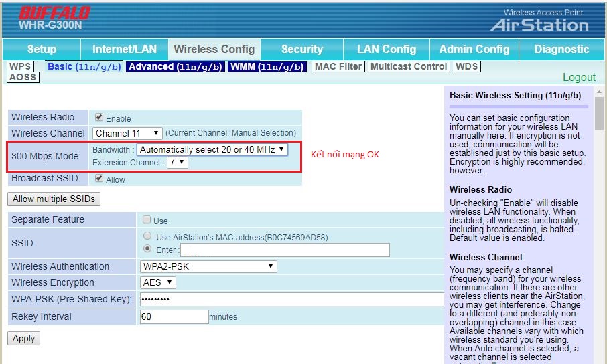Viewport: 607px width, 364px height.
Task: Switch to the Security tab
Action: tap(302, 49)
